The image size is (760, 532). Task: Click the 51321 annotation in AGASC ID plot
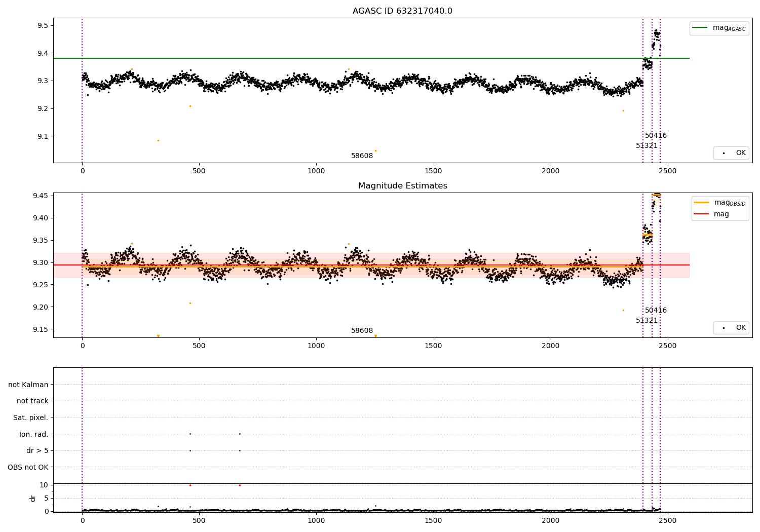click(647, 146)
